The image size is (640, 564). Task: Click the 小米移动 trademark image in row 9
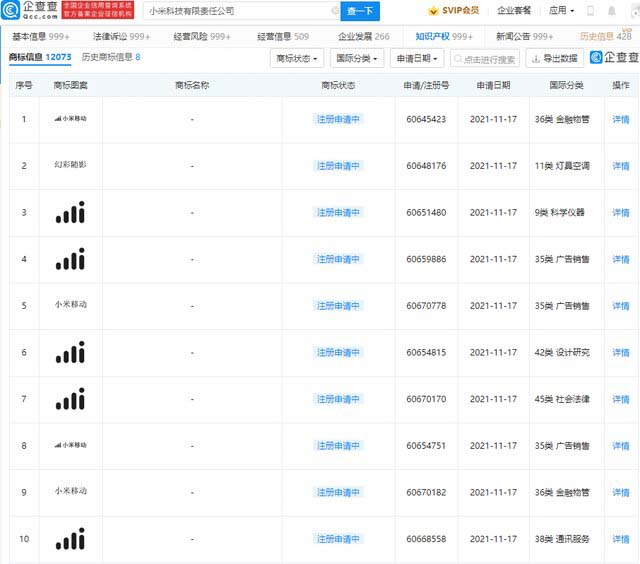coord(71,491)
